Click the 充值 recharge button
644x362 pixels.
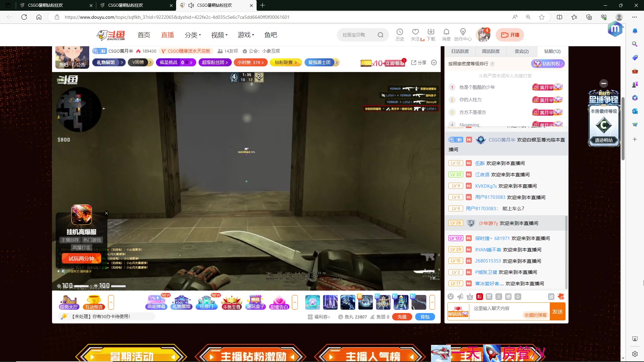(x=402, y=317)
